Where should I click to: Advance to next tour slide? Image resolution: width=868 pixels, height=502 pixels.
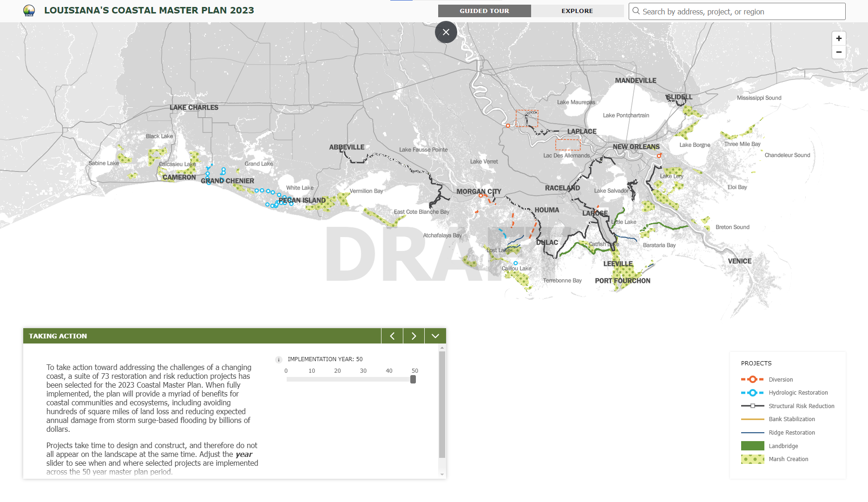click(414, 336)
